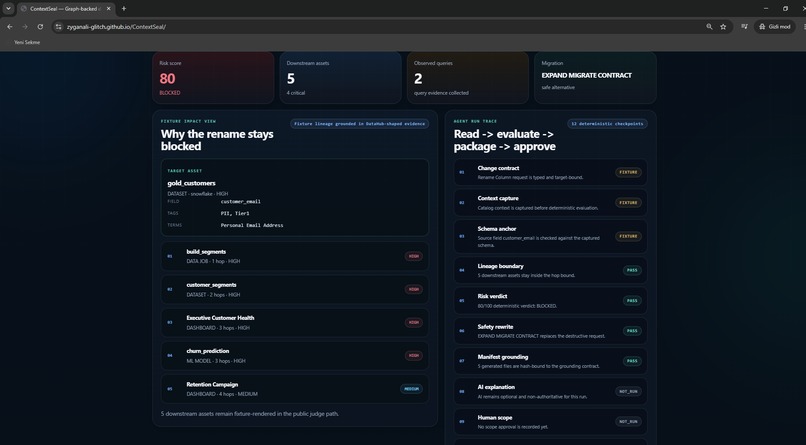Click PASS badge on Risk verdict

[x=632, y=301]
